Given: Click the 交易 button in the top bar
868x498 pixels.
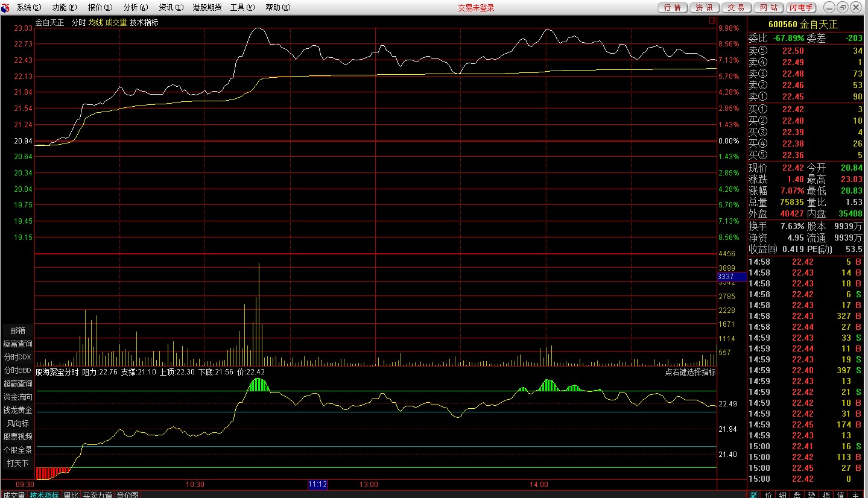Looking at the screenshot, I should click(736, 7).
